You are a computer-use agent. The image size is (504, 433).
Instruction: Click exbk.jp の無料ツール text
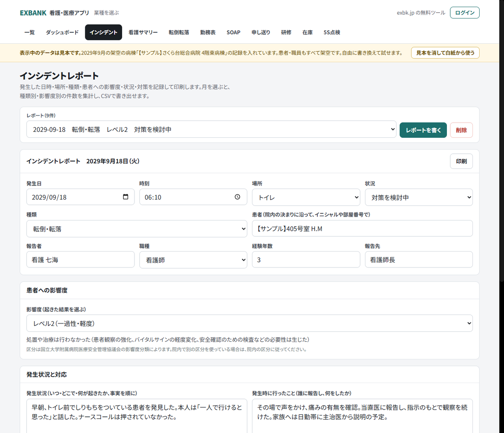[421, 13]
